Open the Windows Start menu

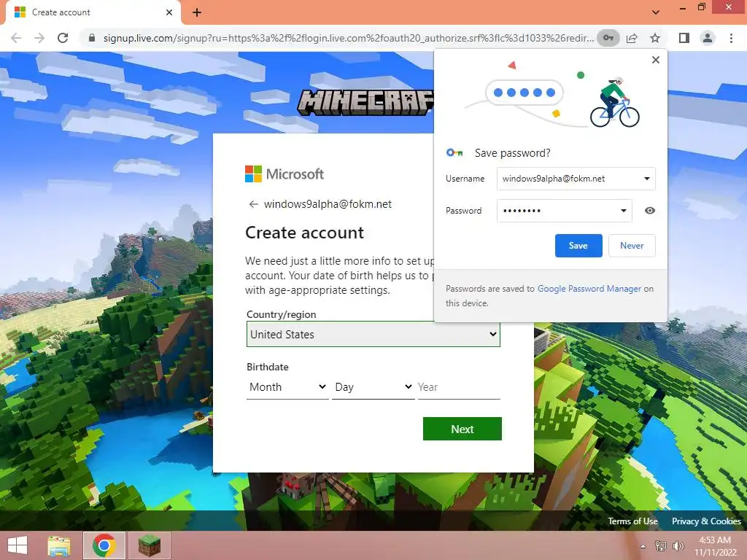point(18,545)
